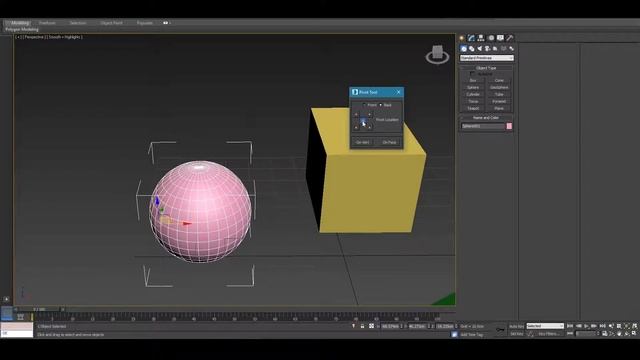
Task: Toggle the selection lock icon in status bar
Action: pos(362,326)
